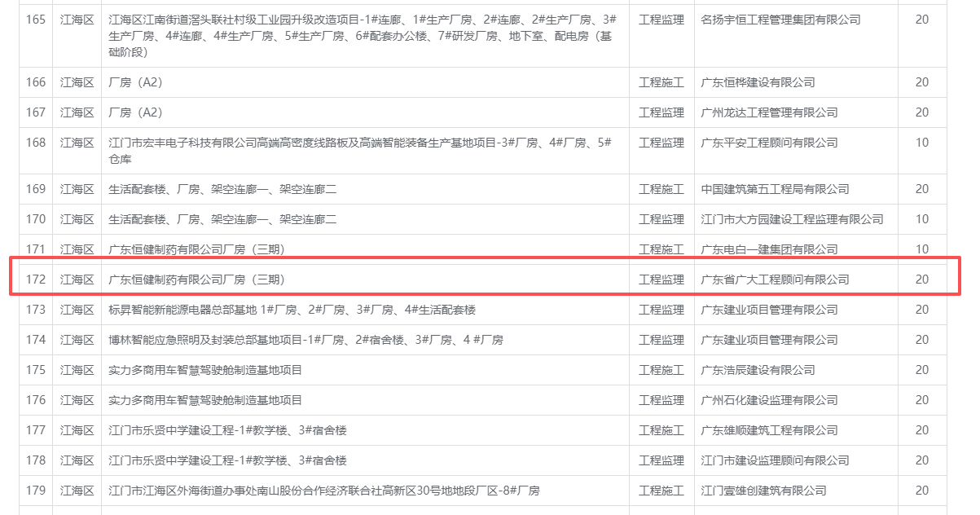Click 广东建业项目管理有限公司 in row 173
This screenshot has height=515, width=980.
pyautogui.click(x=769, y=310)
